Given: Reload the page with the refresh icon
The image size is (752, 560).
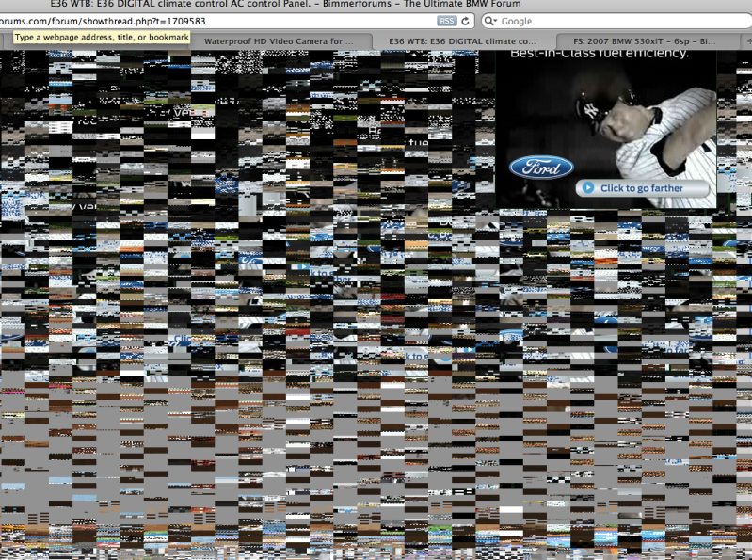Looking at the screenshot, I should click(466, 21).
